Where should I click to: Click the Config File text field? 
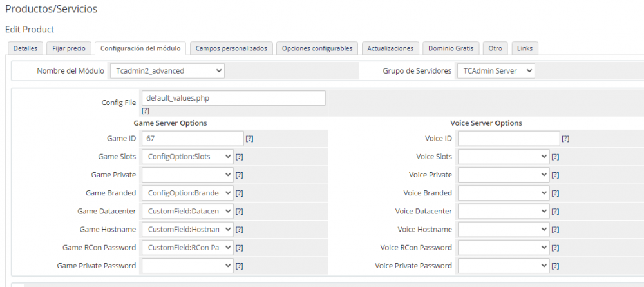233,97
